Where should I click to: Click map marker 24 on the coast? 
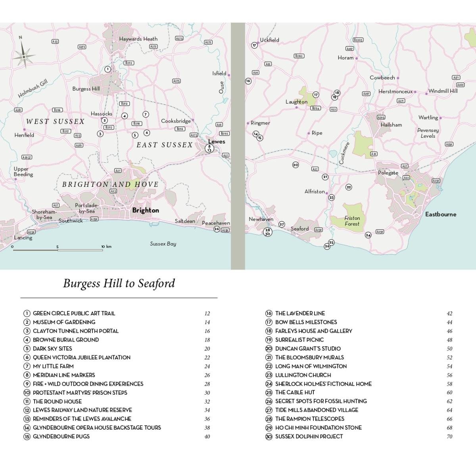coord(368,235)
